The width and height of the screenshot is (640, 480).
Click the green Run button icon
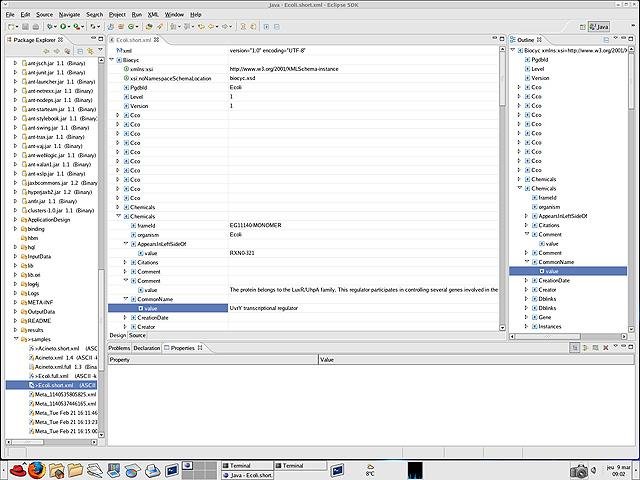click(63, 27)
